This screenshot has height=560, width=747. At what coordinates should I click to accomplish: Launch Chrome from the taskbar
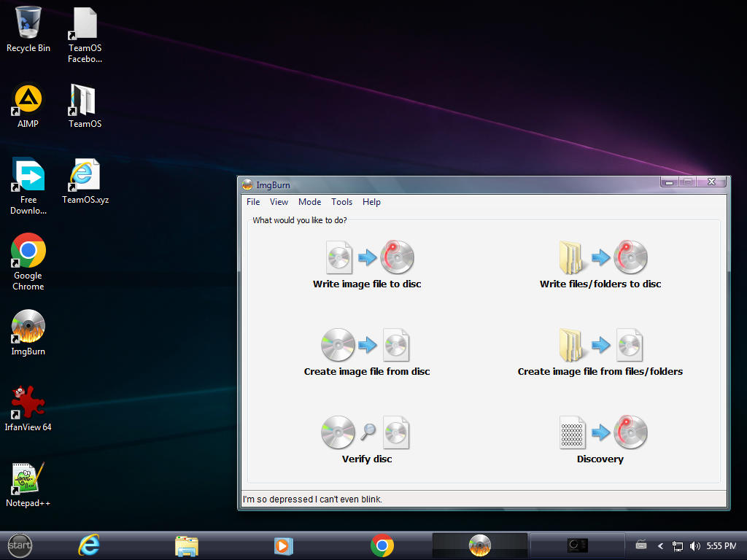[382, 545]
